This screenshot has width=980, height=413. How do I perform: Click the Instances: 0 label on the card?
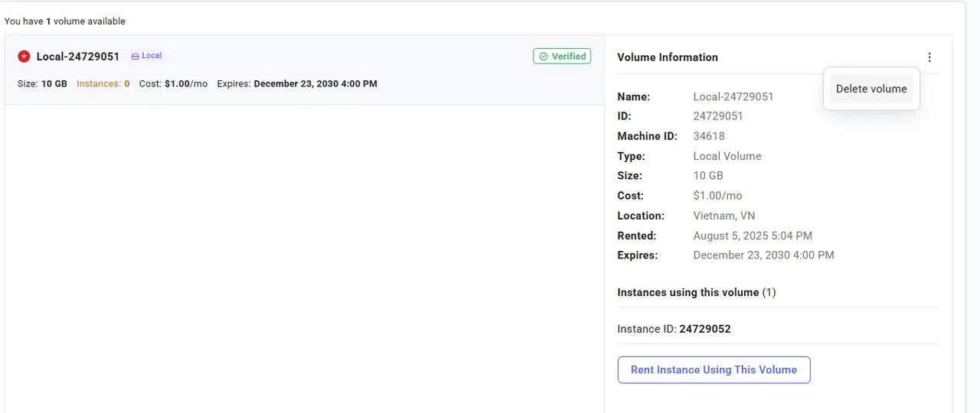point(103,83)
